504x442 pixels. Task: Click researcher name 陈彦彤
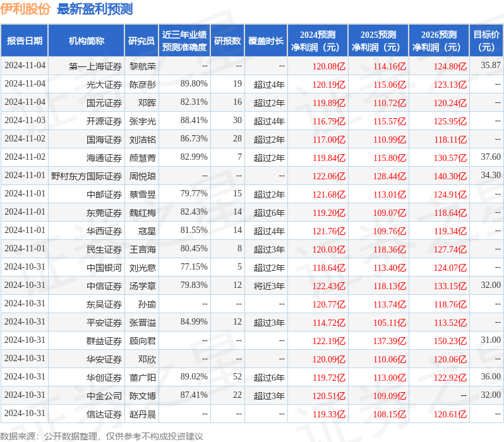(143, 85)
